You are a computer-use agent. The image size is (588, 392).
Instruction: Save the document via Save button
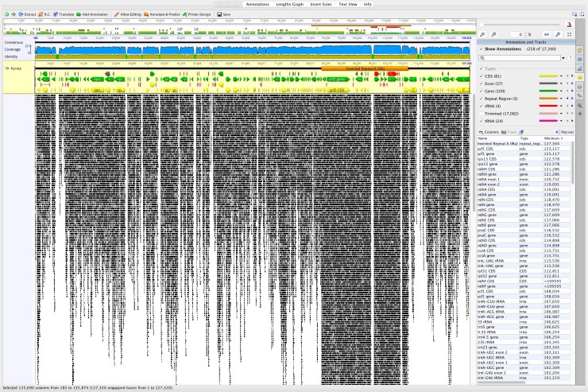tap(223, 14)
